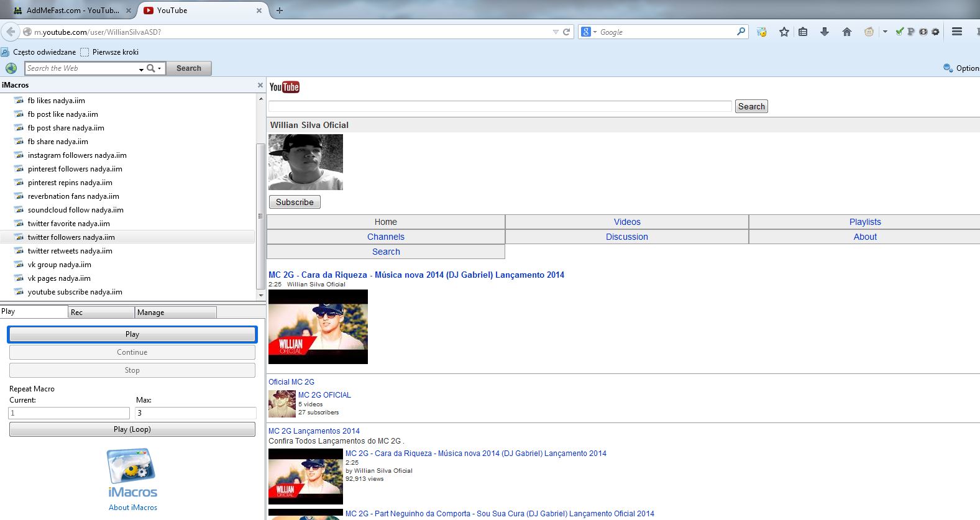Select youtube subscribe nadya.iim macro
Image resolution: width=980 pixels, height=520 pixels.
point(75,292)
